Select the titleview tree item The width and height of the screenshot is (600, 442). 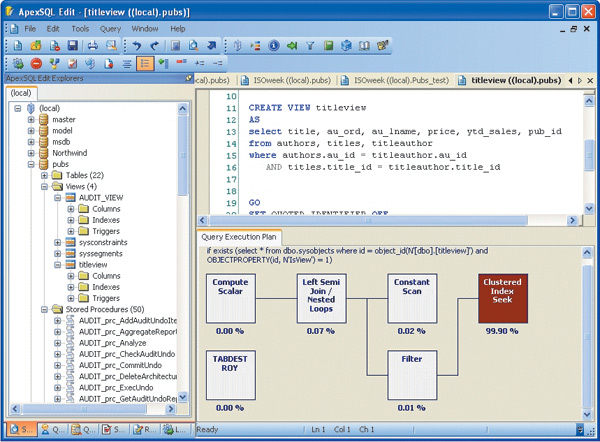tap(93, 265)
